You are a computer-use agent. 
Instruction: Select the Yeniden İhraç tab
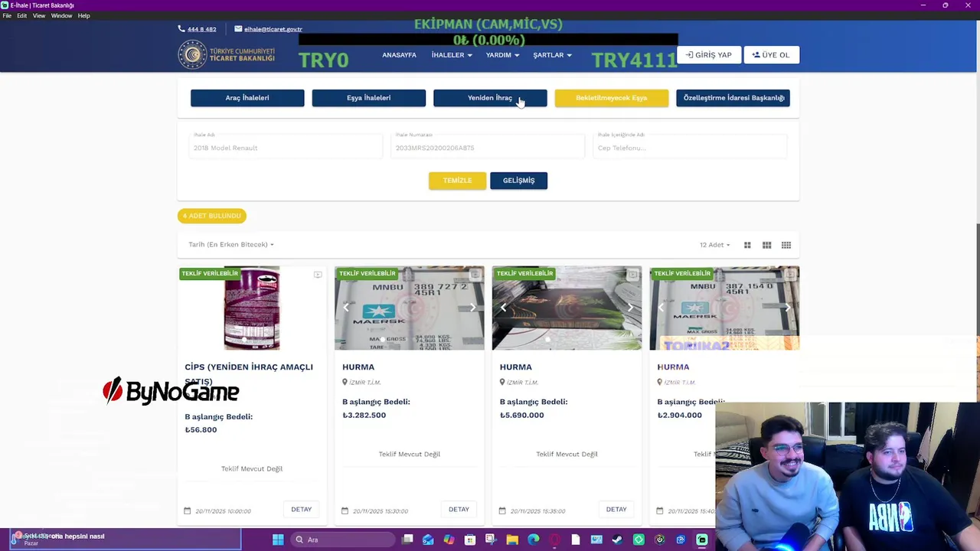(490, 98)
